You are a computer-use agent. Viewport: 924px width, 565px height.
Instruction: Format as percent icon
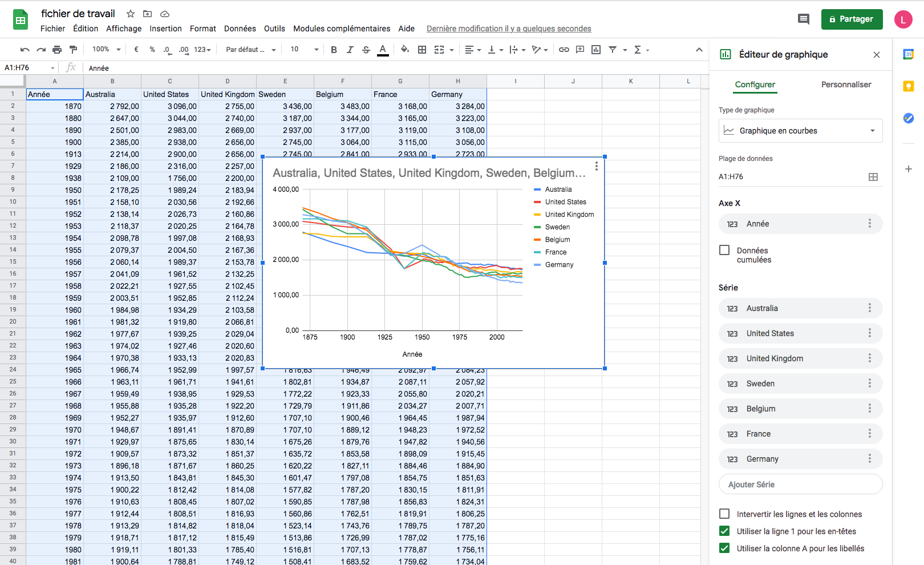click(x=152, y=50)
